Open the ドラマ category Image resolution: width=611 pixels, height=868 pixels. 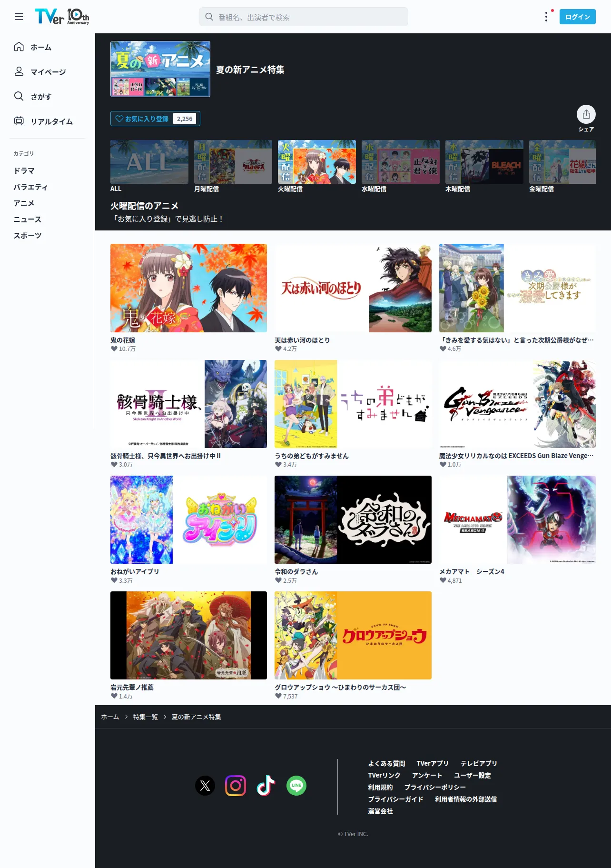[x=24, y=170]
